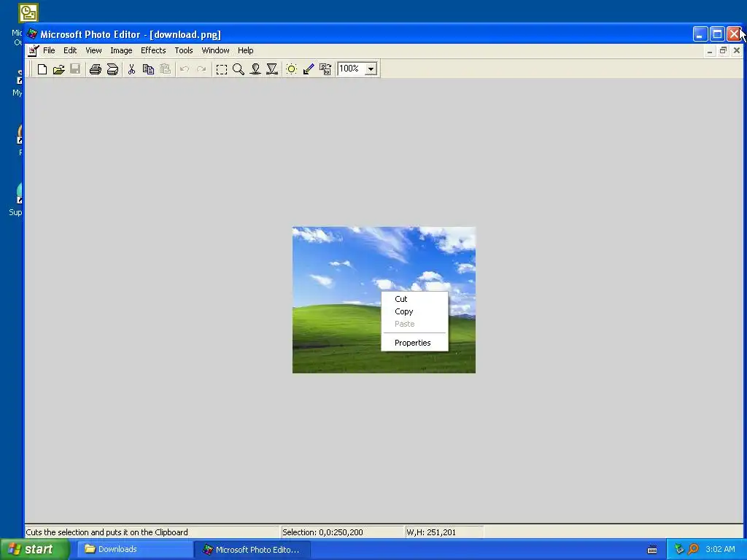Click the 3:02 AM clock
This screenshot has width=747, height=560.
[x=720, y=550]
